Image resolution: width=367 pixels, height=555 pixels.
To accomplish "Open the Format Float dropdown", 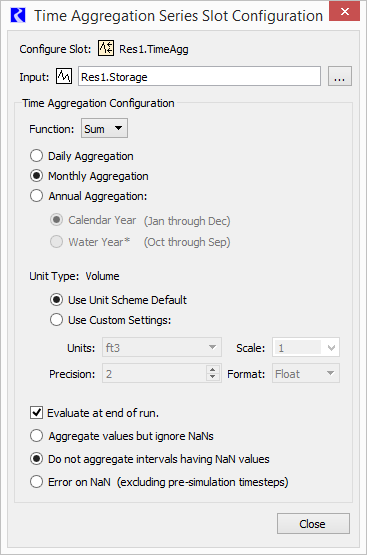I will pyautogui.click(x=306, y=373).
